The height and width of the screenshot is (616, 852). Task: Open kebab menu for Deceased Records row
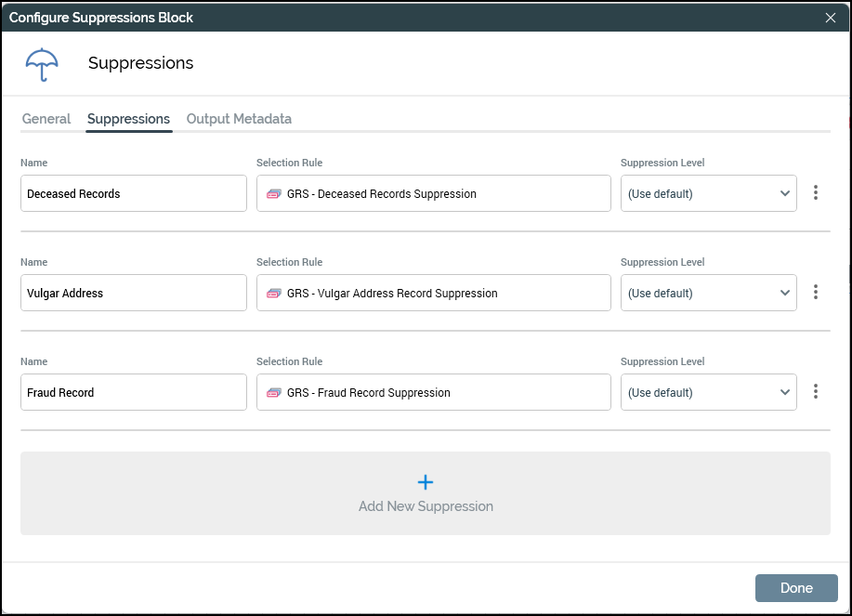pyautogui.click(x=816, y=193)
